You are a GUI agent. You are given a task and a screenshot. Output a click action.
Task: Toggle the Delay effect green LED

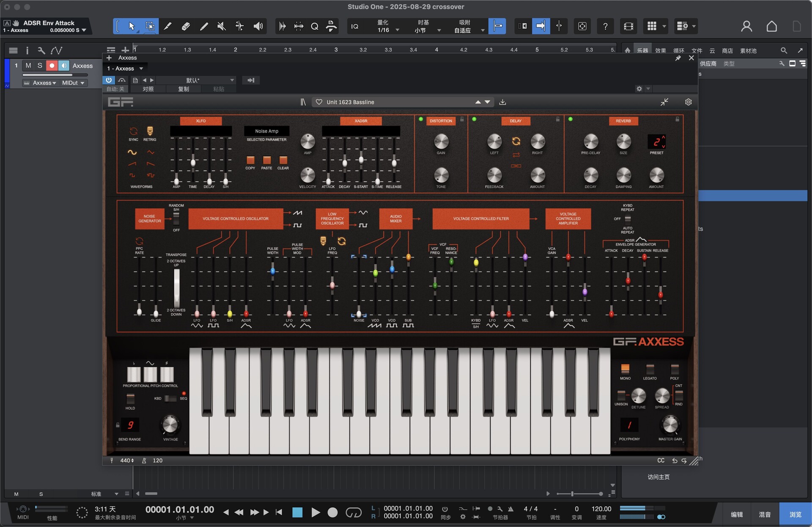(x=474, y=119)
